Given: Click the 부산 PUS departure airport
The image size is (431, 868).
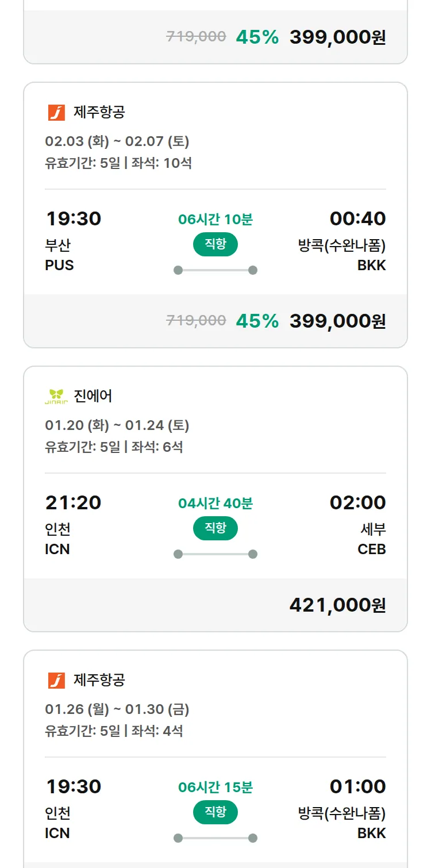Looking at the screenshot, I should 59,255.
